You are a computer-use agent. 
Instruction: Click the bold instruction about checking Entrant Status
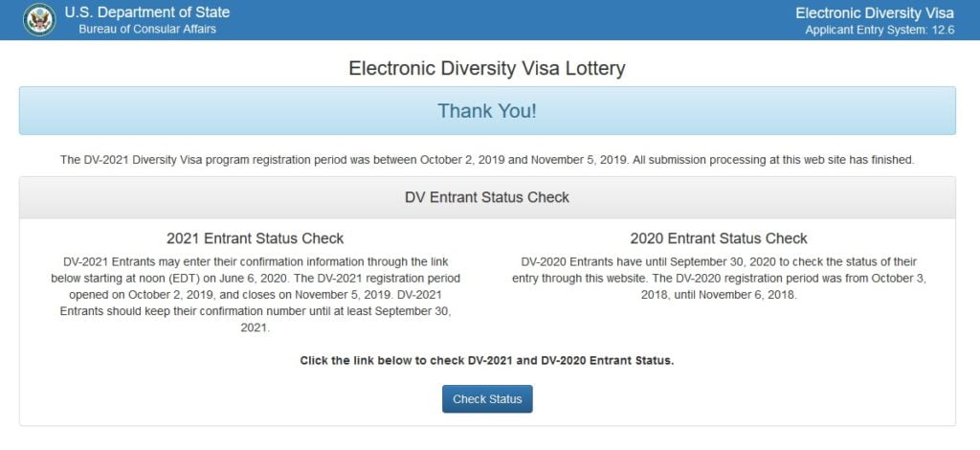pyautogui.click(x=487, y=361)
